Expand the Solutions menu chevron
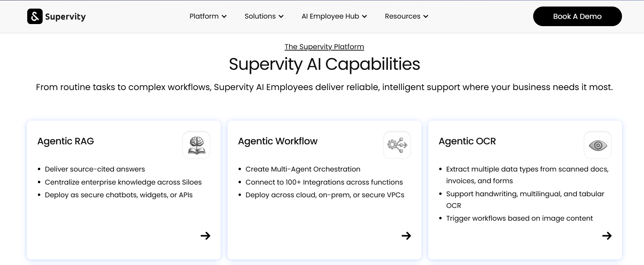This screenshot has height=265, width=644. pyautogui.click(x=281, y=16)
